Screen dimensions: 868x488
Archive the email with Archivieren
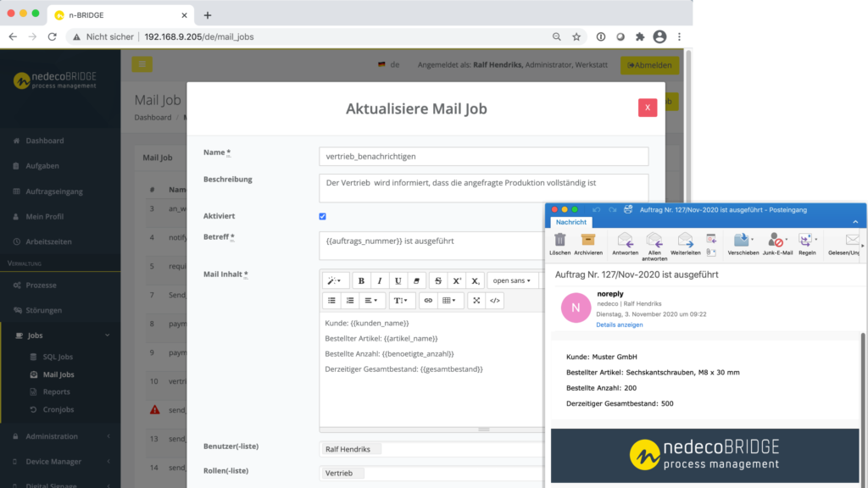click(588, 241)
